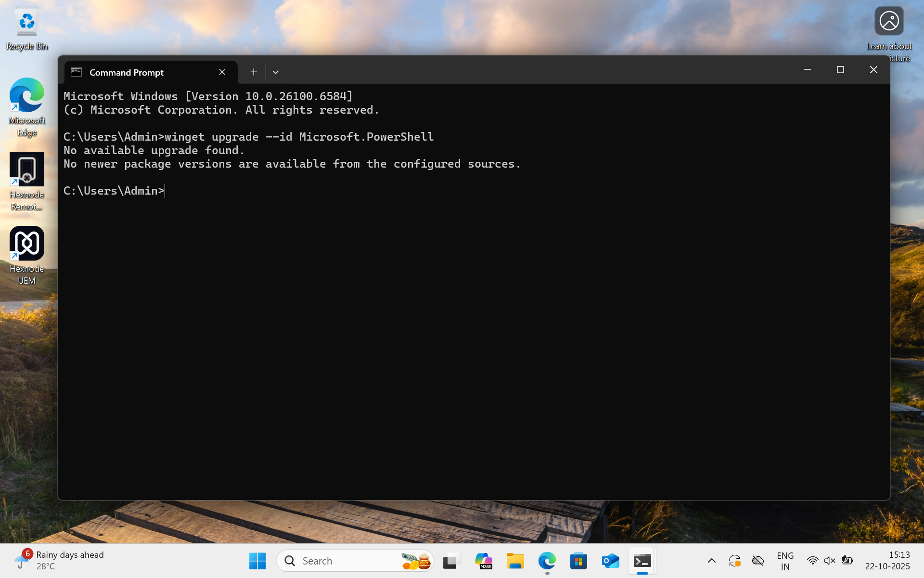This screenshot has width=924, height=578.
Task: Open Task View from taskbar
Action: coord(451,561)
